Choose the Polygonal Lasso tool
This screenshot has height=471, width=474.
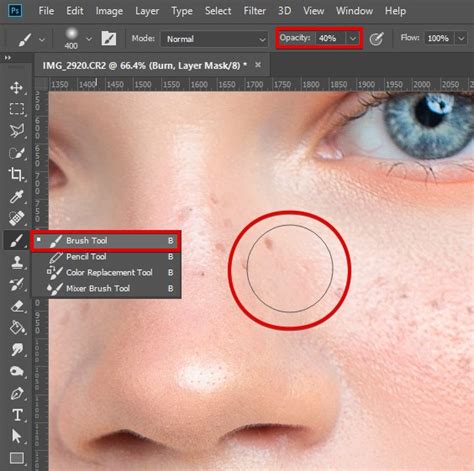pyautogui.click(x=16, y=131)
